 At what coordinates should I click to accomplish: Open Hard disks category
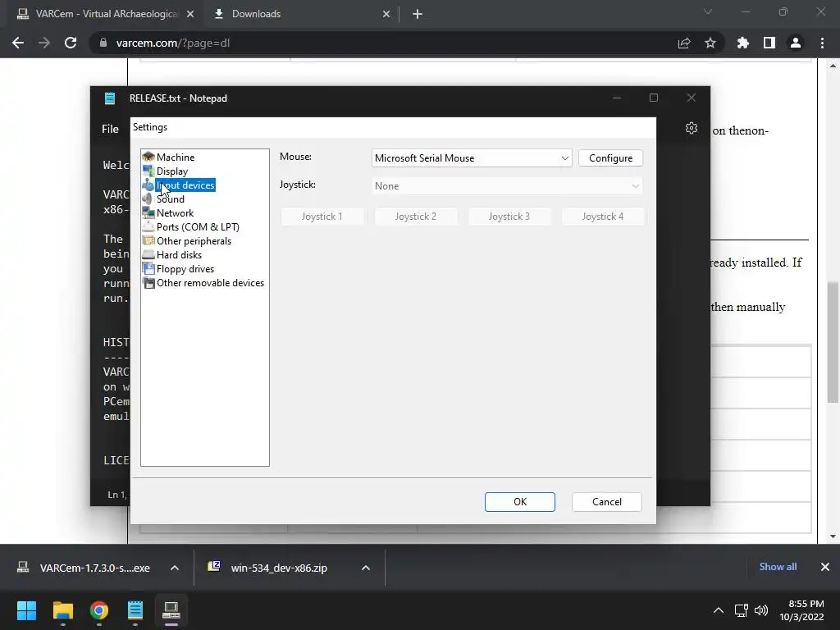click(179, 254)
